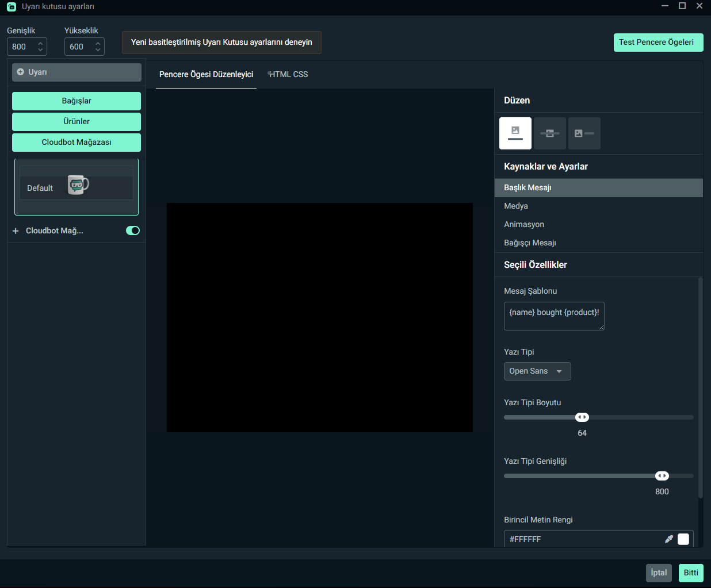This screenshot has height=588, width=711.
Task: Open the Medya settings section
Action: click(x=599, y=206)
